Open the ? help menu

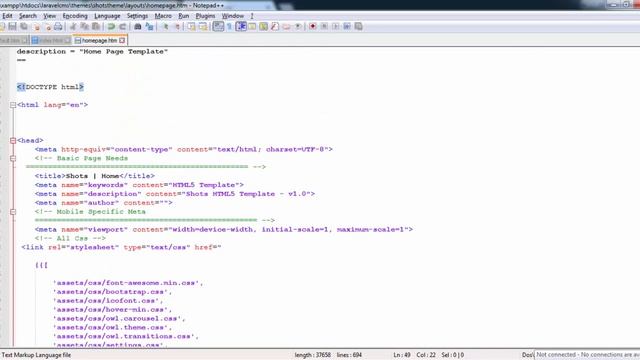pos(252,16)
